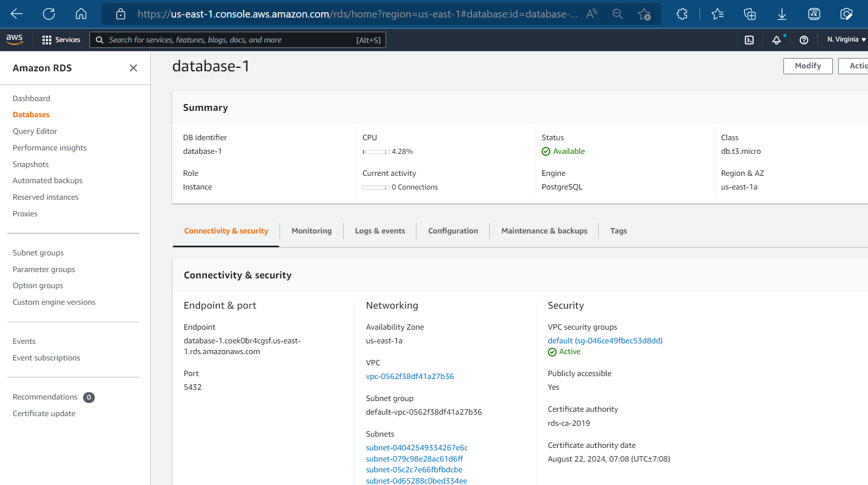Switch to the Configuration tab

point(453,231)
